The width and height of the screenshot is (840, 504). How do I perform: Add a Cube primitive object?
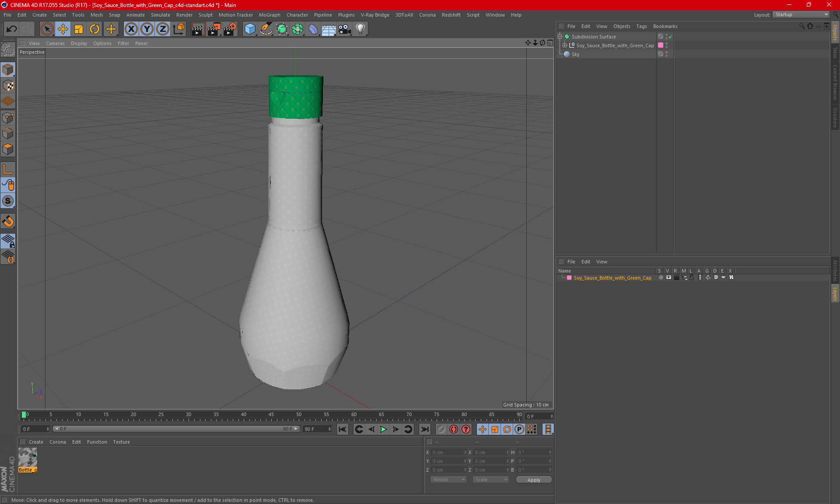(x=250, y=29)
